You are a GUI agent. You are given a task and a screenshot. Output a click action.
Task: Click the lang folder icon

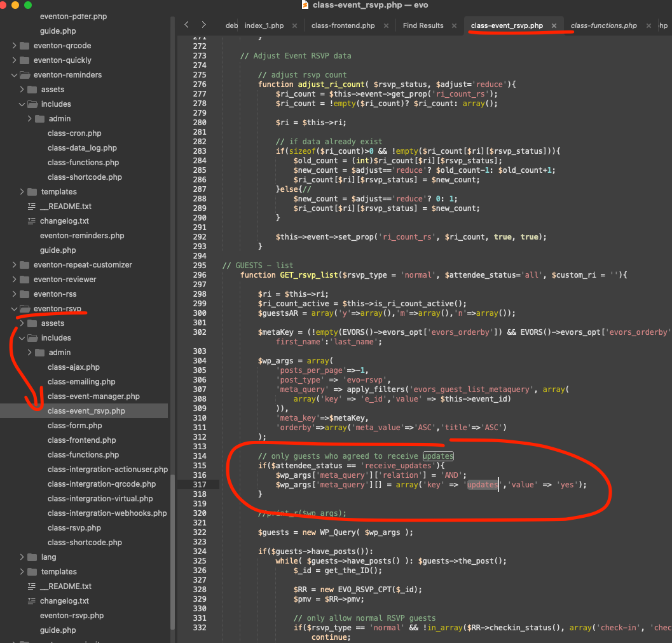tap(32, 557)
